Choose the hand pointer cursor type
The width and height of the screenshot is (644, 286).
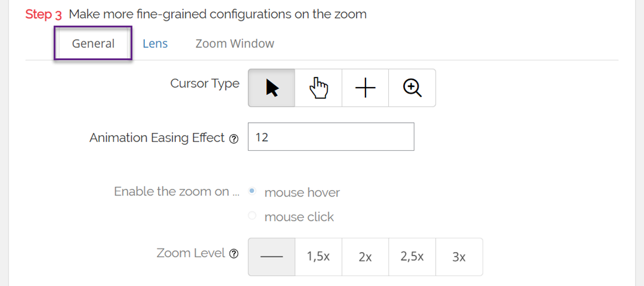click(x=318, y=88)
